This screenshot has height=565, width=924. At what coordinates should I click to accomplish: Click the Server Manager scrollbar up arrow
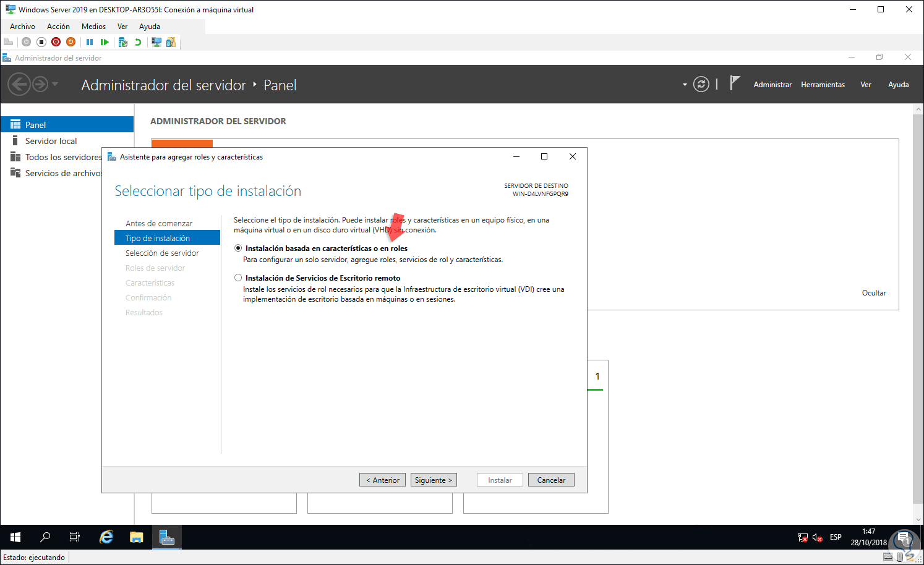tap(918, 109)
